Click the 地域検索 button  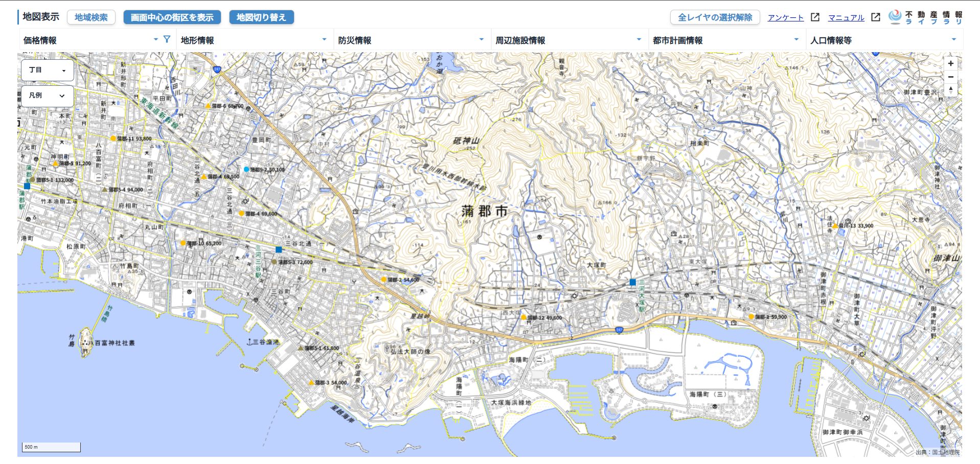coord(91,17)
